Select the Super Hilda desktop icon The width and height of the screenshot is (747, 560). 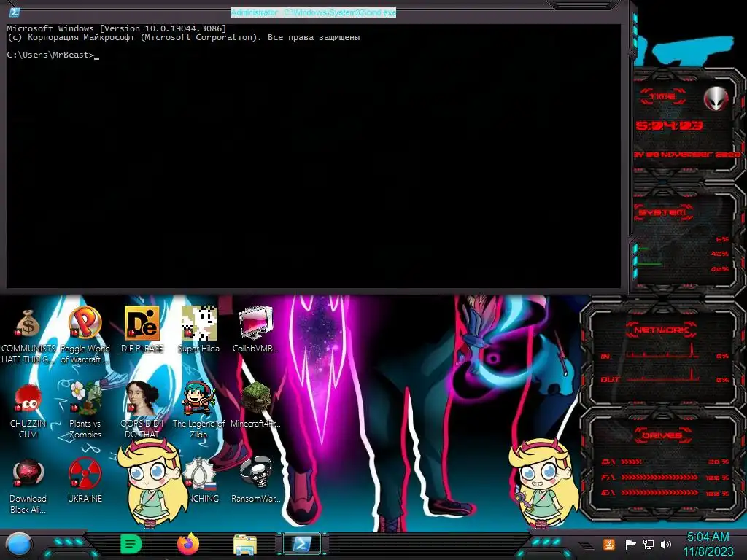pos(198,330)
